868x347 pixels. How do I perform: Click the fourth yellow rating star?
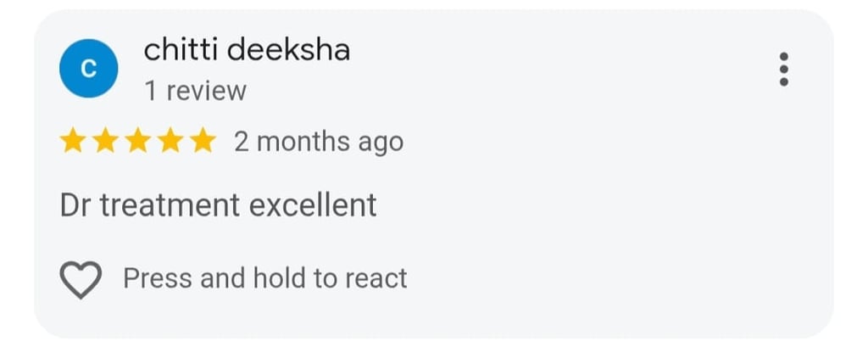tap(170, 142)
